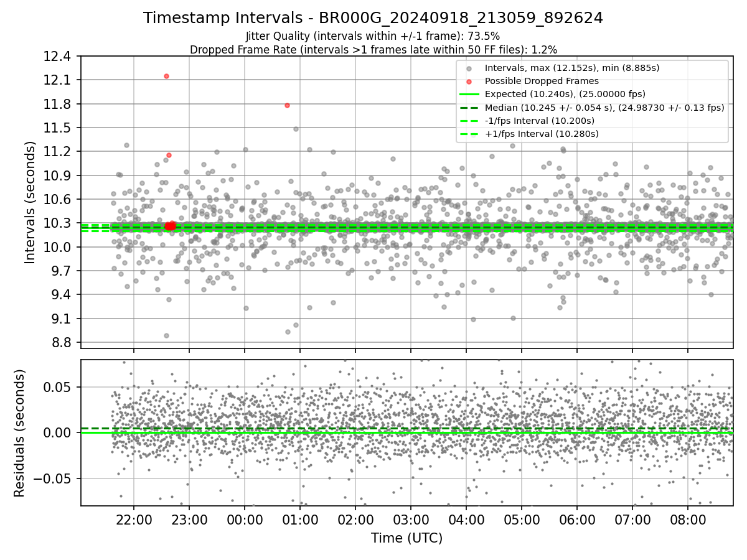The width and height of the screenshot is (747, 560).
Task: Click legend entry '-1/fps Interval (10.200s)'
Action: pos(539,120)
